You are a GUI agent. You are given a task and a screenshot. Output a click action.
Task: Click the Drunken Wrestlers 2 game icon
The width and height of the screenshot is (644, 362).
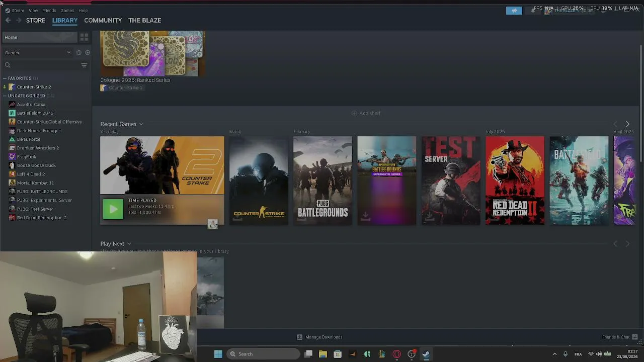point(12,148)
